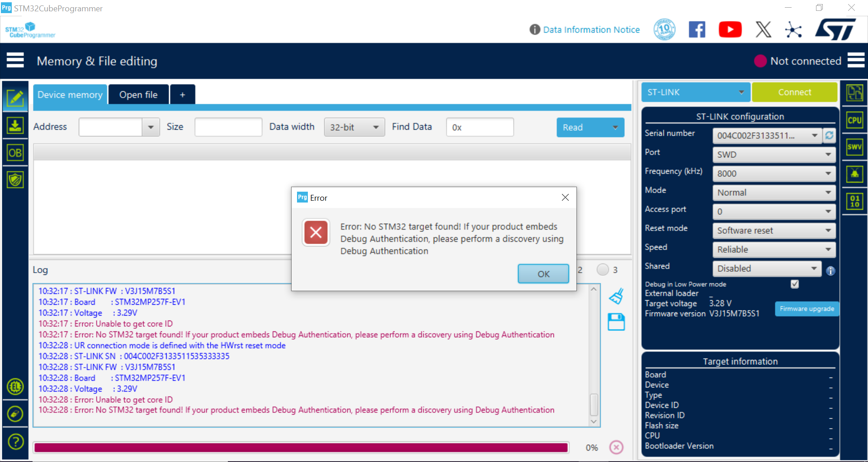Launch the Fault analyzer tool

(x=854, y=174)
